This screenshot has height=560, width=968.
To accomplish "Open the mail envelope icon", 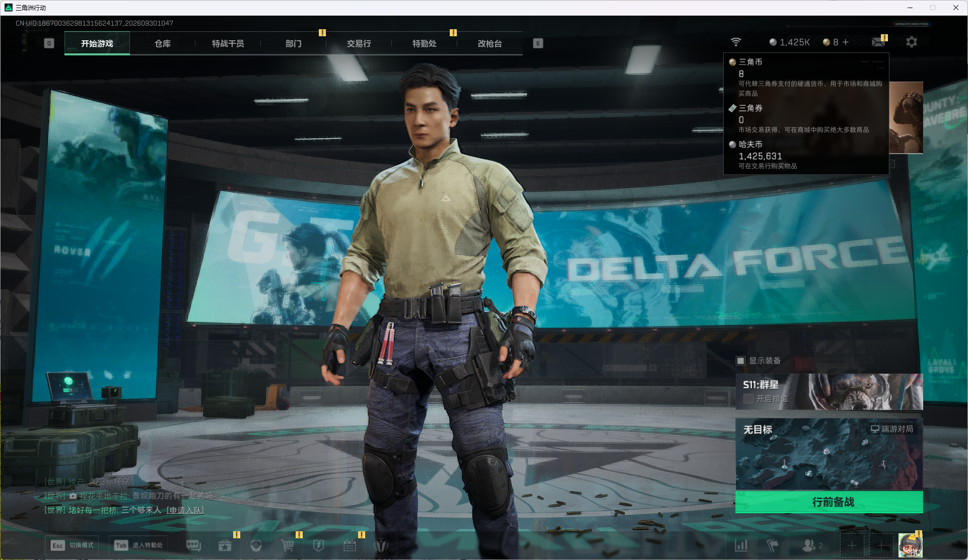I will tap(878, 42).
